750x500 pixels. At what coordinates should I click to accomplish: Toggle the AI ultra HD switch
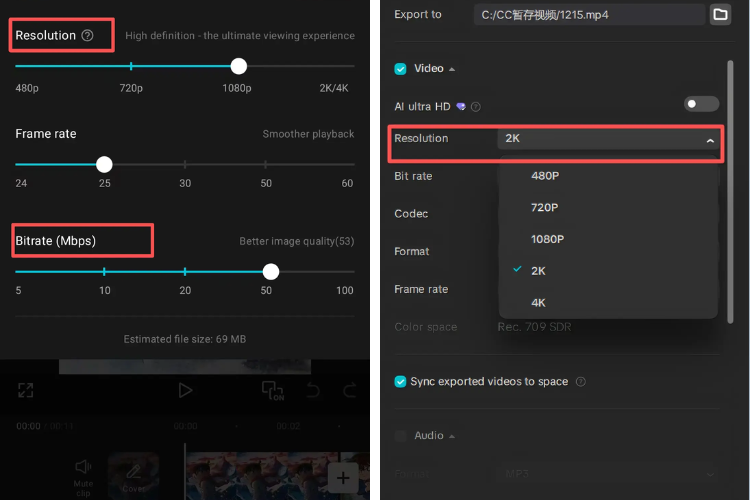pyautogui.click(x=701, y=104)
